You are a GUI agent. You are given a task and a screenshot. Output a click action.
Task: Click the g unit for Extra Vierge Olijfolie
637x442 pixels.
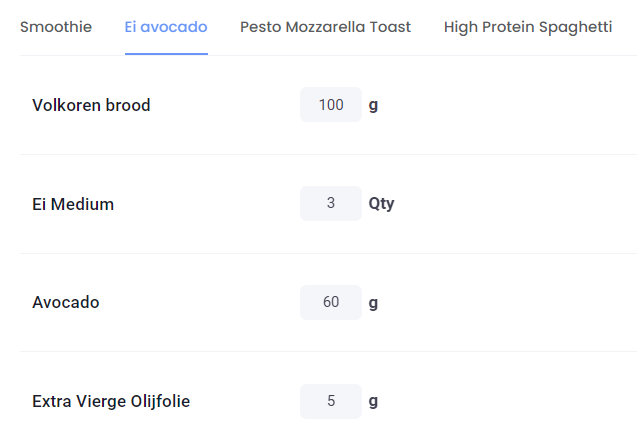pyautogui.click(x=373, y=401)
